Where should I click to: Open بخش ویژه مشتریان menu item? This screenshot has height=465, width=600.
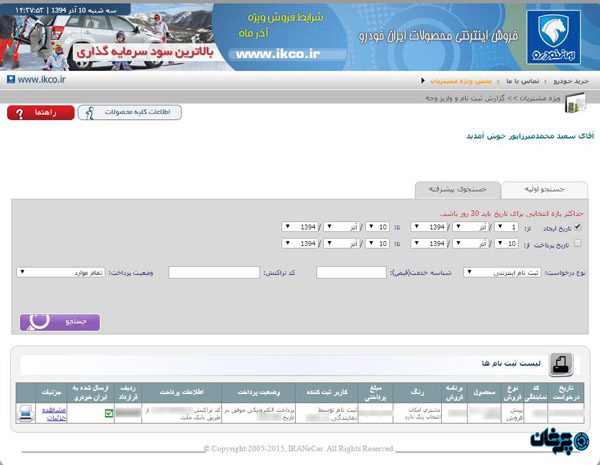[461, 81]
